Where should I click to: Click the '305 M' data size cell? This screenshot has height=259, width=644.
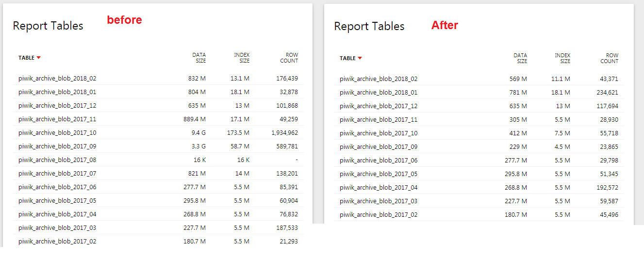[x=518, y=119]
